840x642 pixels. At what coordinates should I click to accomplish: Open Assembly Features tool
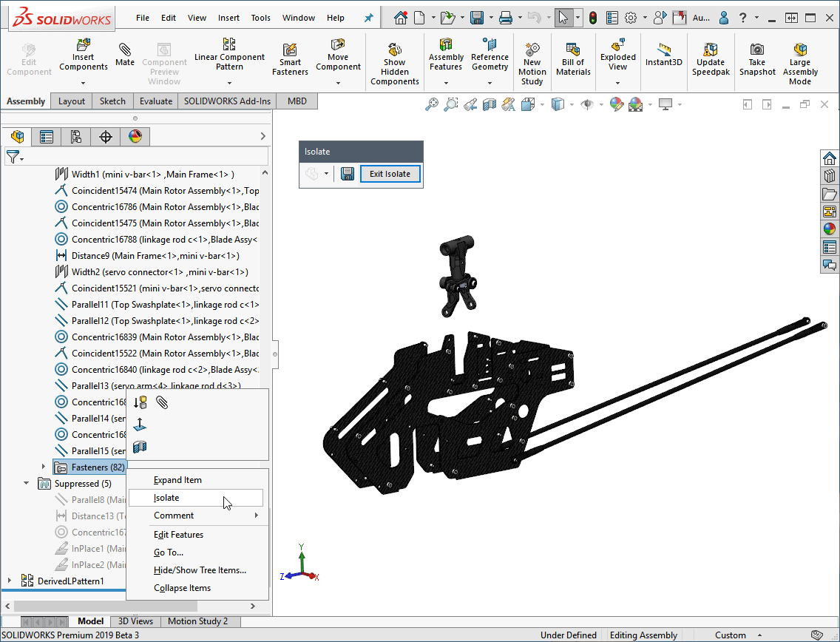coord(446,55)
